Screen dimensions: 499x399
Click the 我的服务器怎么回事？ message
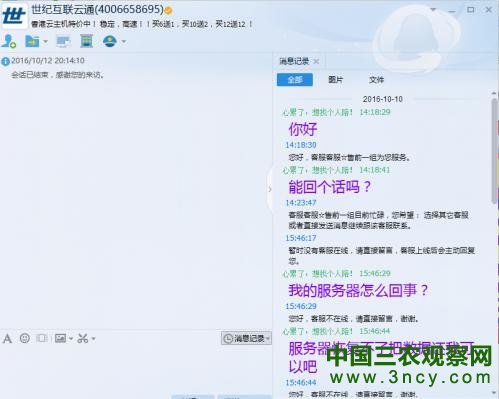[358, 290]
